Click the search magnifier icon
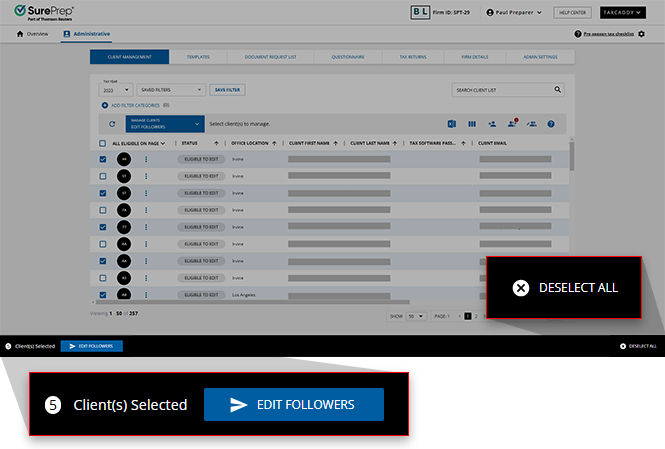 point(558,89)
